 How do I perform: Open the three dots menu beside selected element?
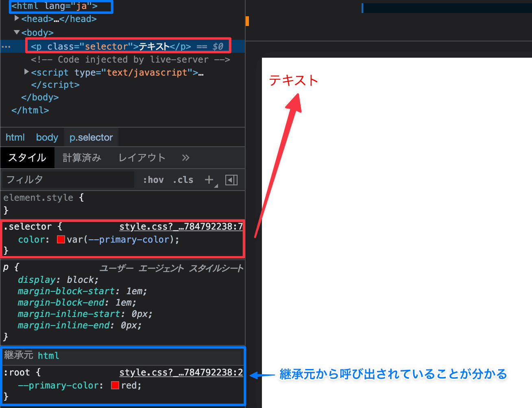pos(6,47)
